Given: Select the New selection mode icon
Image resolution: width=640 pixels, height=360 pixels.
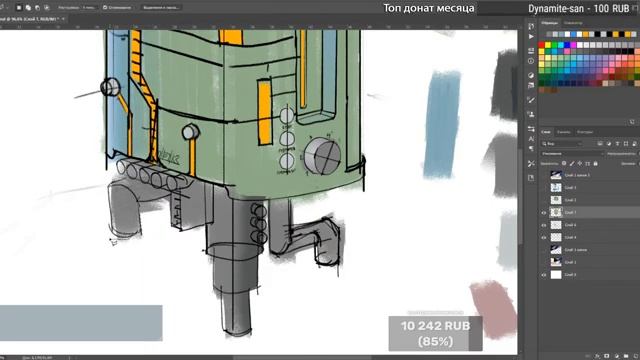Looking at the screenshot, I should point(19,7).
